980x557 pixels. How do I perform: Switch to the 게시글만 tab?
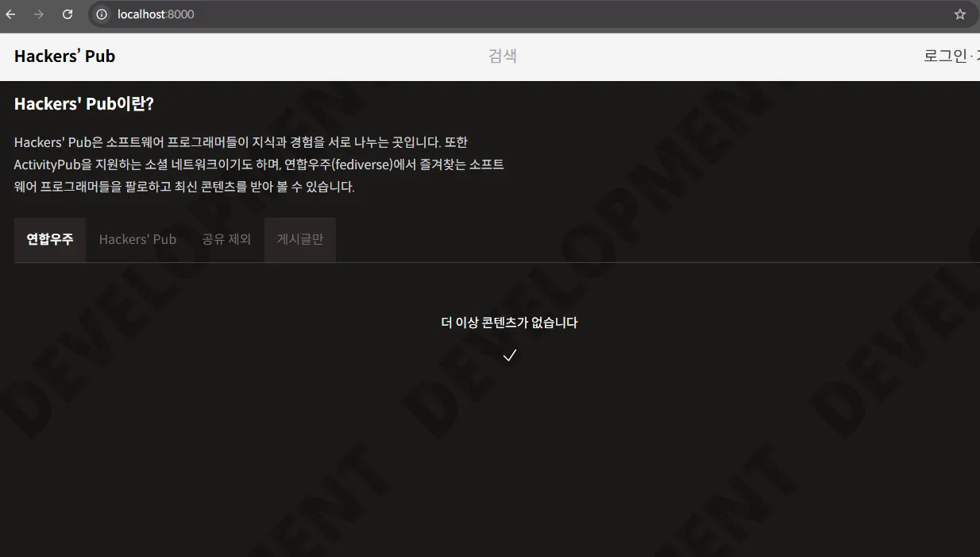[x=300, y=239]
